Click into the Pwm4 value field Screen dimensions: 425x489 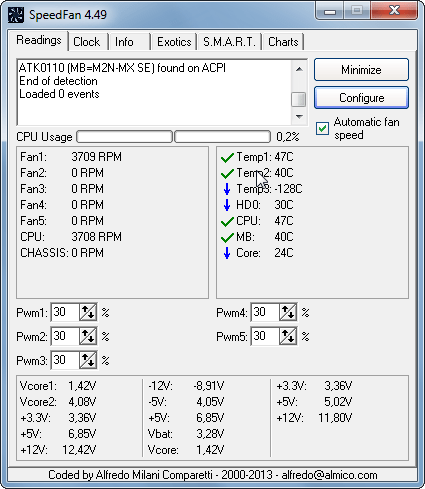tap(265, 312)
